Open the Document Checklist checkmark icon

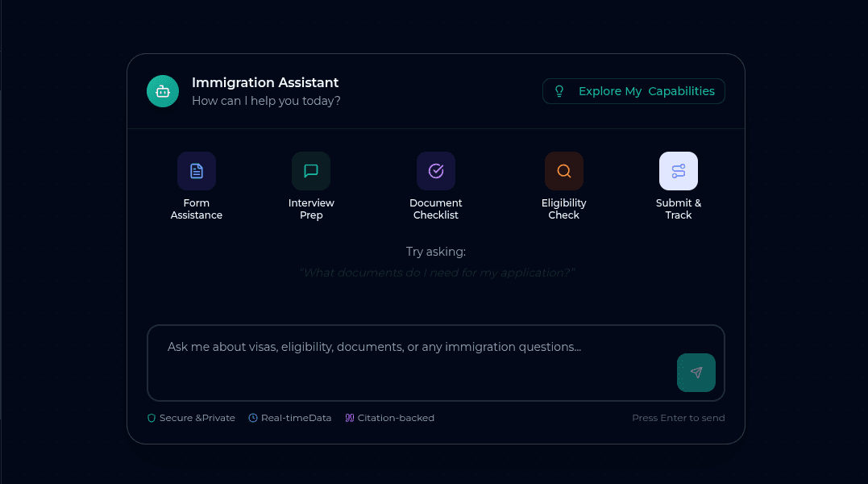pos(436,171)
